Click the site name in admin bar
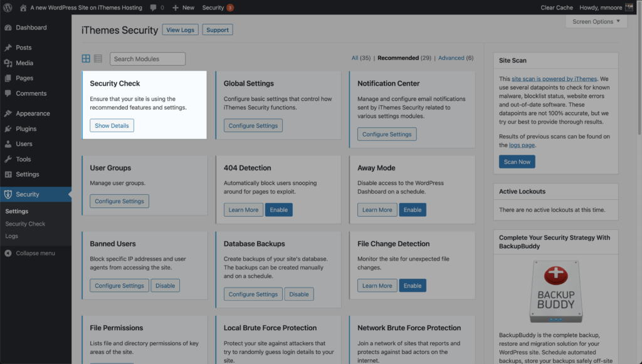 [x=86, y=8]
